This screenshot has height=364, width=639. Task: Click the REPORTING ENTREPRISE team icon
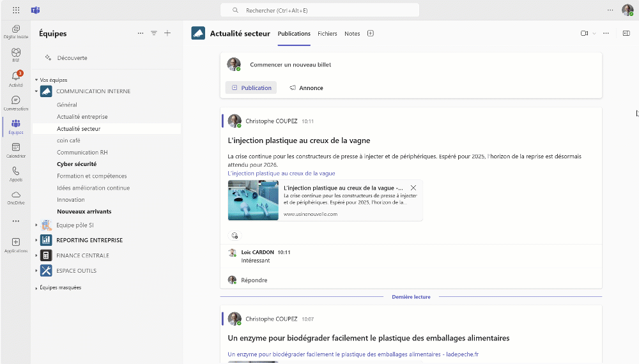click(46, 240)
